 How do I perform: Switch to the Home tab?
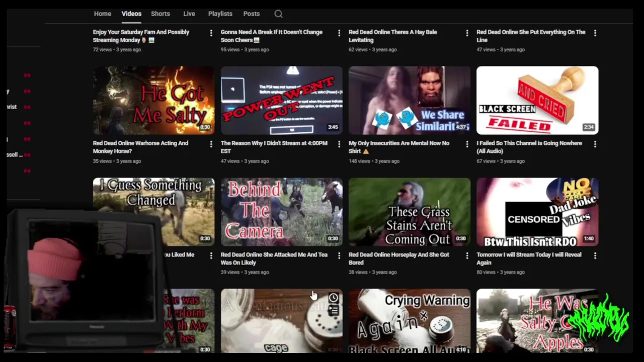[102, 14]
